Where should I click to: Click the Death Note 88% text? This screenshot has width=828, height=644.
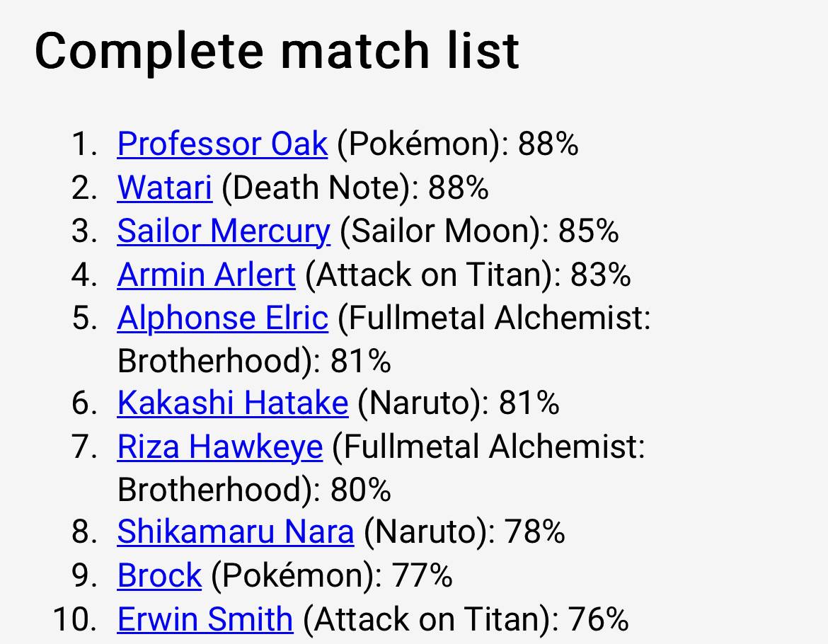click(x=355, y=188)
